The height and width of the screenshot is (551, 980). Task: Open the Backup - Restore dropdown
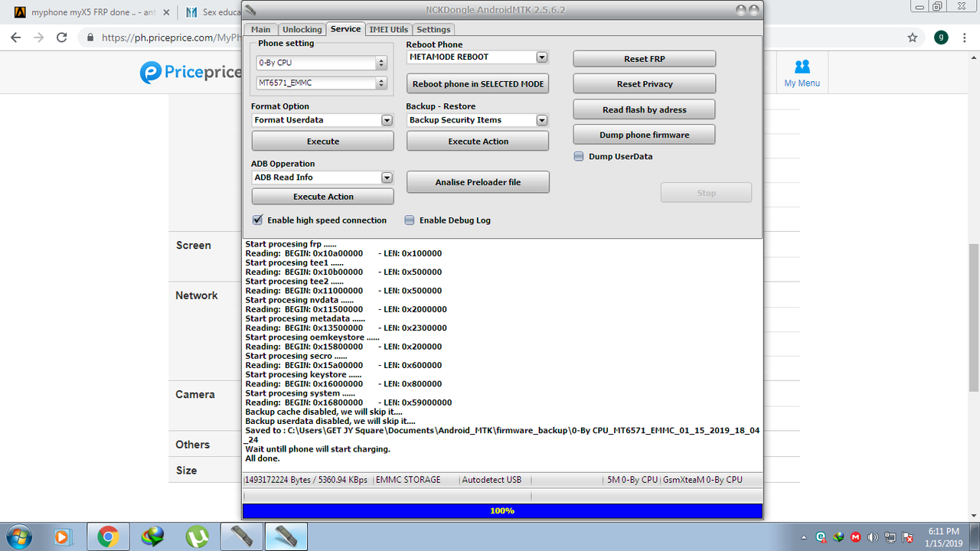click(x=542, y=120)
